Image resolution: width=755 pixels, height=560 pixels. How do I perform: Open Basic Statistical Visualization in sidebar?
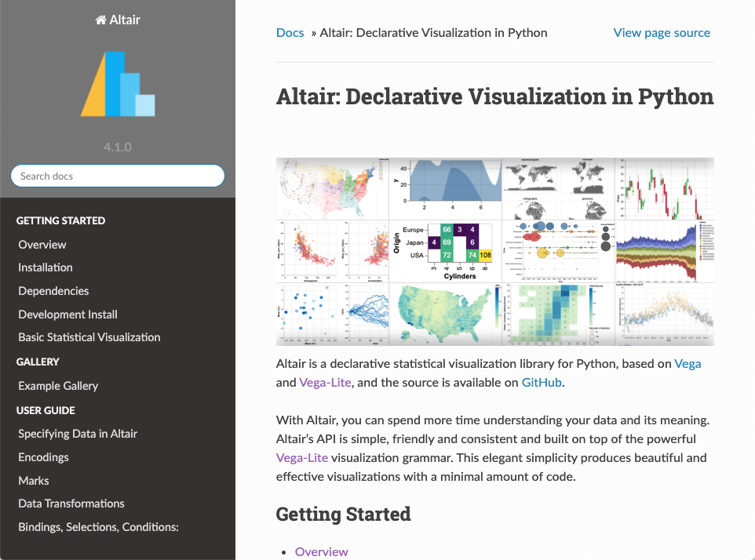[89, 337]
